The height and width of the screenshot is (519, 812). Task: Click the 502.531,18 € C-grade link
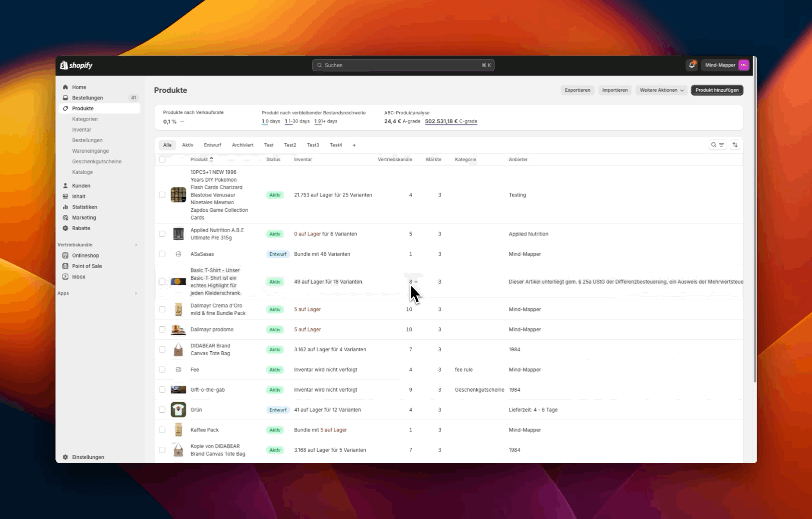pos(451,121)
